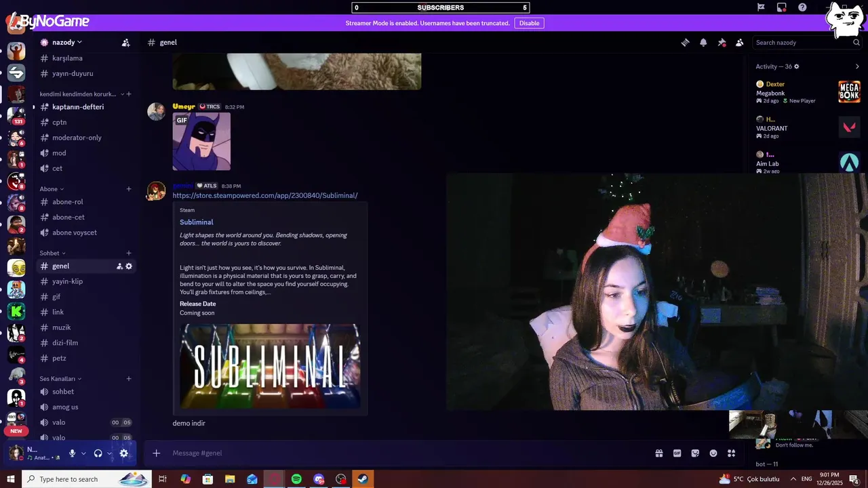Open the Subliminal game banner image
Image resolution: width=868 pixels, height=488 pixels.
[x=270, y=366]
